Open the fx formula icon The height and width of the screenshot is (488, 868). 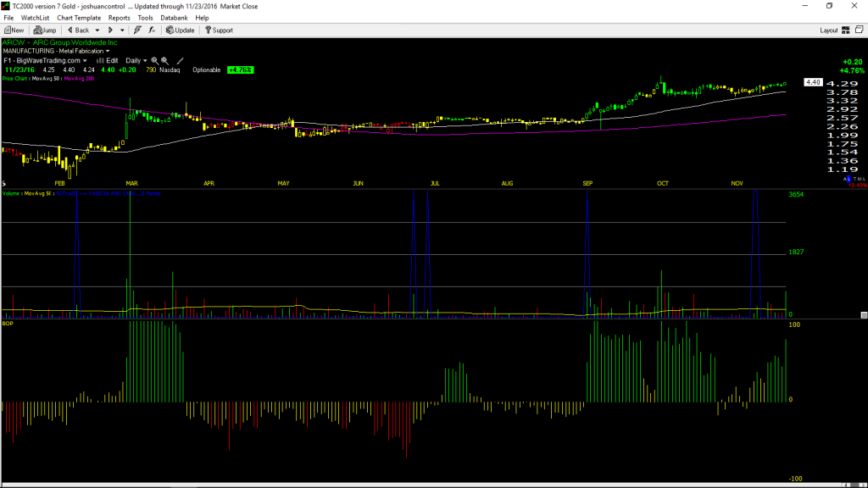pyautogui.click(x=152, y=30)
